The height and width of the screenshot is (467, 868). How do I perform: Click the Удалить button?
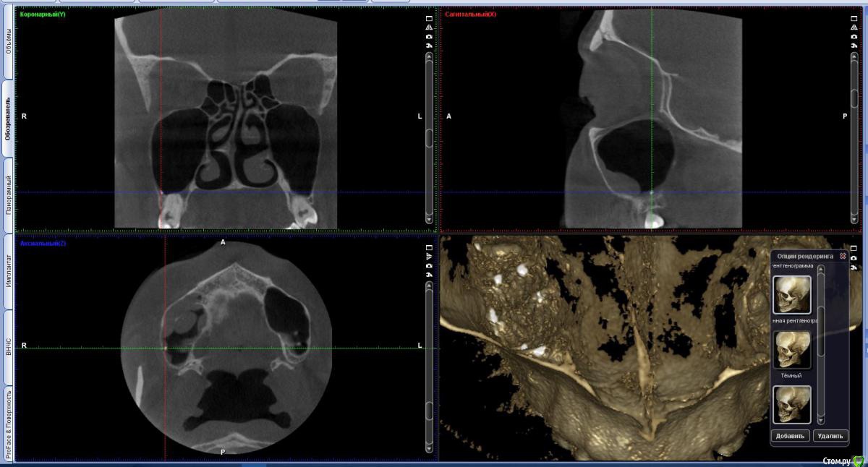pos(830,436)
